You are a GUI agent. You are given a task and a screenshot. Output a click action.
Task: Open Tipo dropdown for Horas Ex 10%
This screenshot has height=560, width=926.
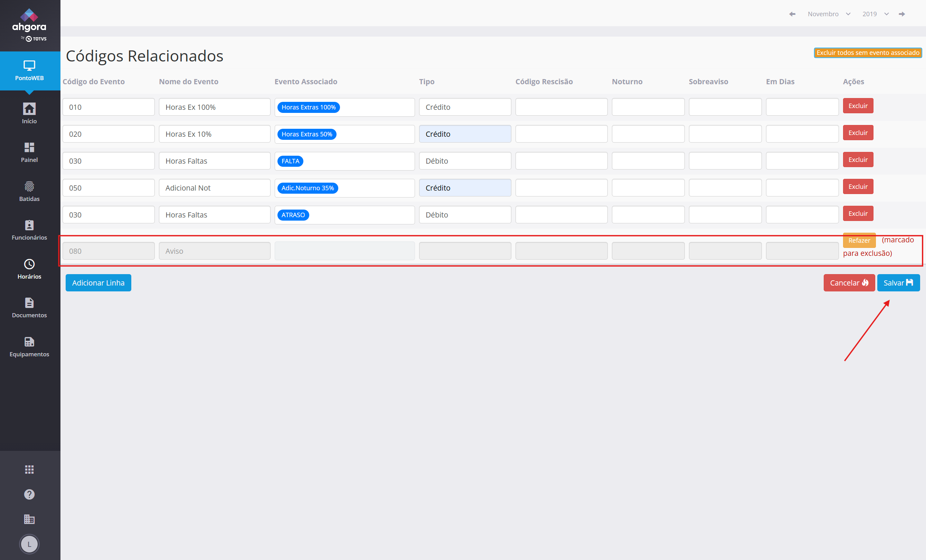coord(465,134)
